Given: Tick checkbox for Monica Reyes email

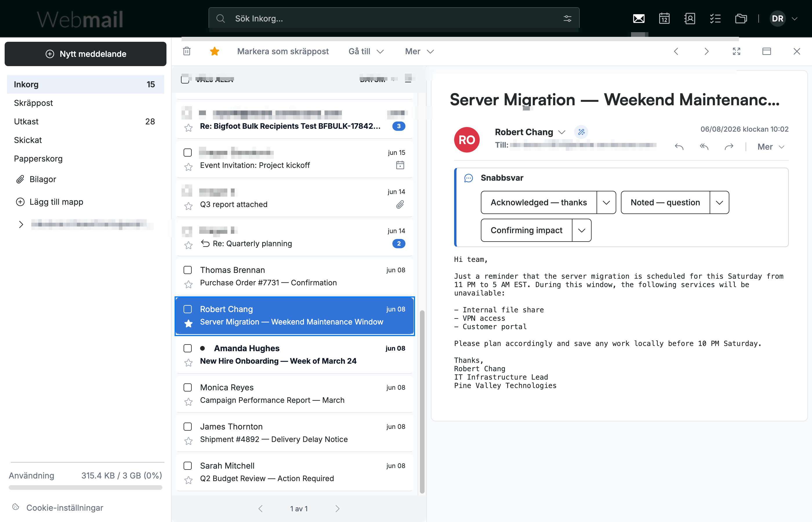Looking at the screenshot, I should [x=187, y=387].
